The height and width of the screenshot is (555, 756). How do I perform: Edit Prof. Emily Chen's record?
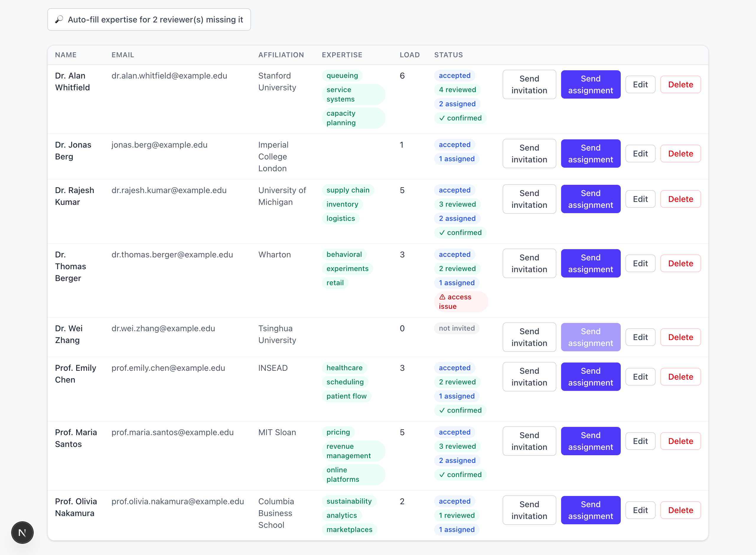tap(640, 377)
